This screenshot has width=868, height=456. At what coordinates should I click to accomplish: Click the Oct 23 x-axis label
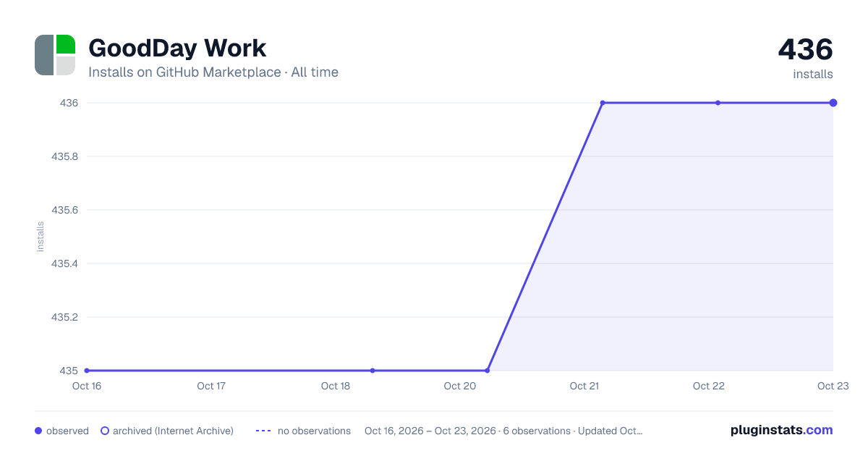(x=833, y=386)
